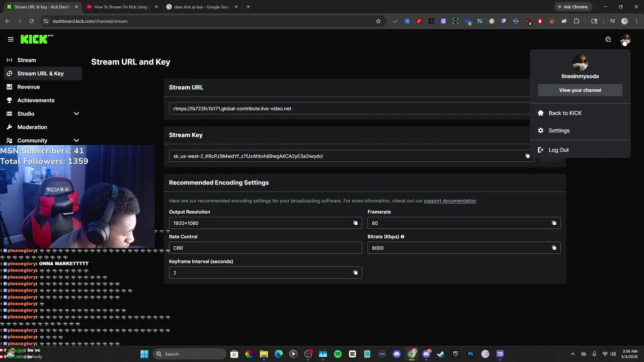Open a new browser tab
Image resolution: width=644 pixels, height=362 pixels.
[x=248, y=7]
